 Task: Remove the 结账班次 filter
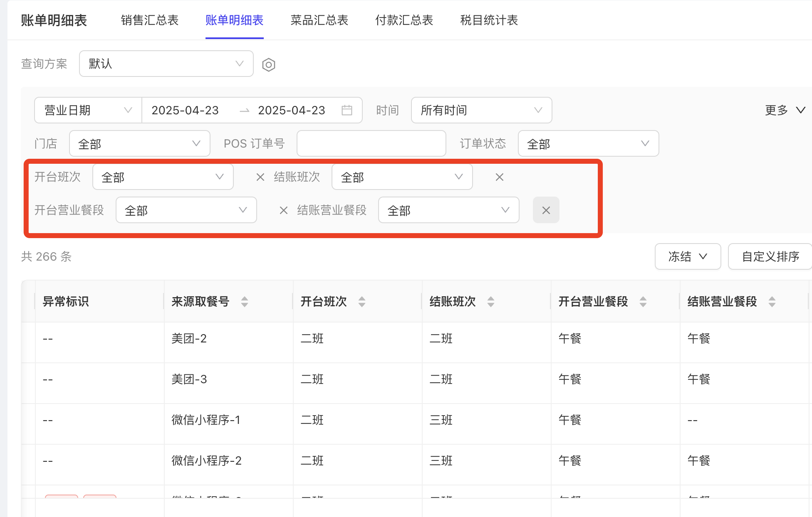click(500, 177)
